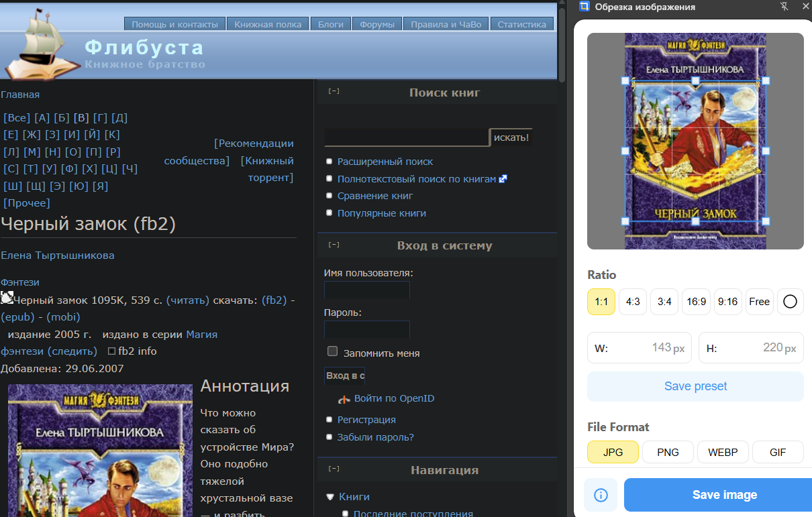This screenshot has width=812, height=517.
Task: Click the info icon beside Save image
Action: pos(601,495)
